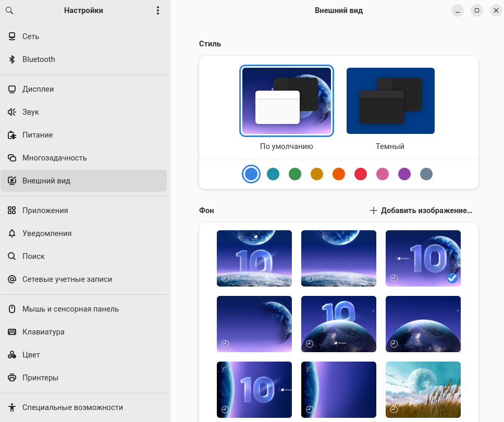Click the Power battery icon

12,135
